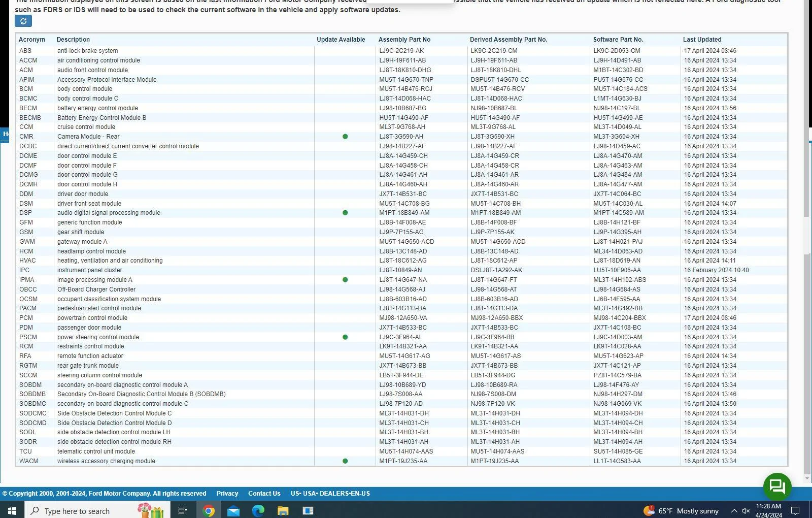Click Ford Motor Company copyright text
Screen dimensions: 812x518
click(x=104, y=494)
